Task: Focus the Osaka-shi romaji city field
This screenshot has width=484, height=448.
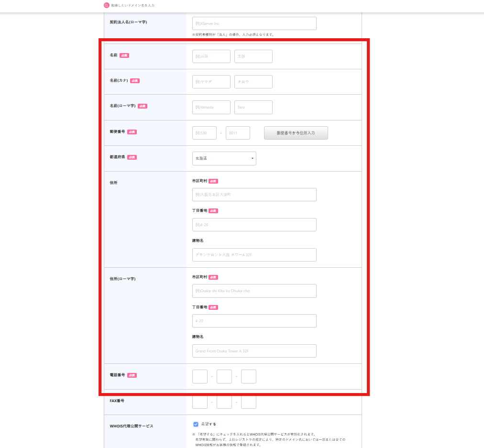Action: tap(254, 291)
